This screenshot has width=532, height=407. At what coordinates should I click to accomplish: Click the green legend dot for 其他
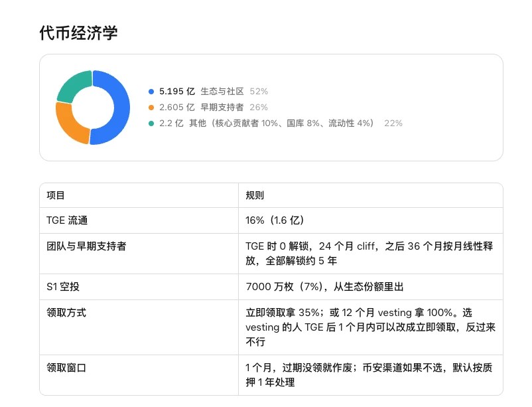pos(151,123)
